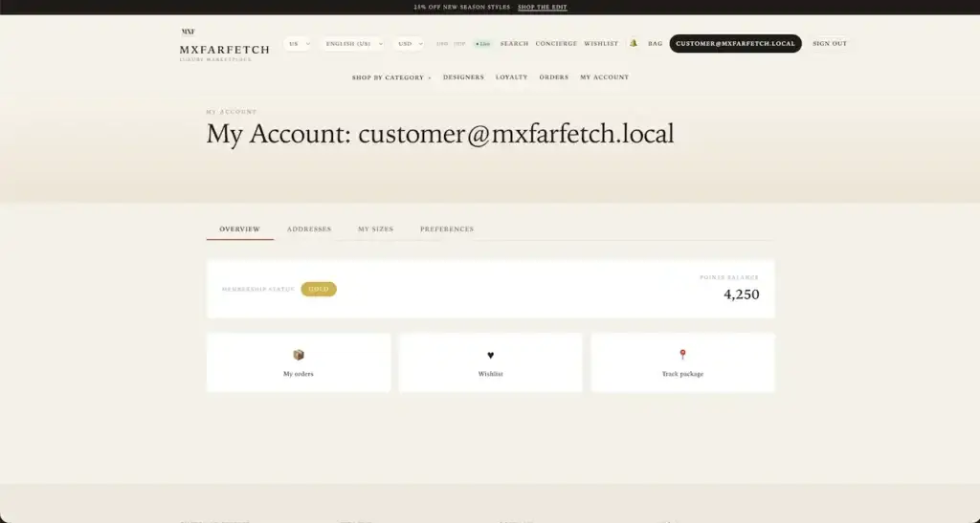This screenshot has width=980, height=523.
Task: Open the English (US) language dropdown
Action: [352, 44]
